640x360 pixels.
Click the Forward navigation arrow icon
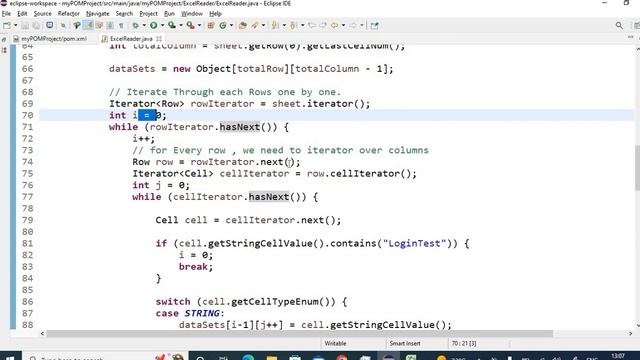point(353,25)
